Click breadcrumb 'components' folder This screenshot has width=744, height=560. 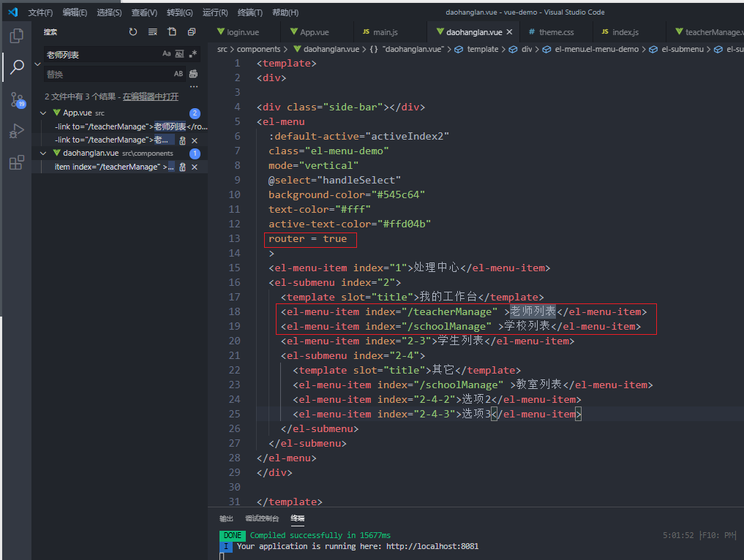[258, 49]
